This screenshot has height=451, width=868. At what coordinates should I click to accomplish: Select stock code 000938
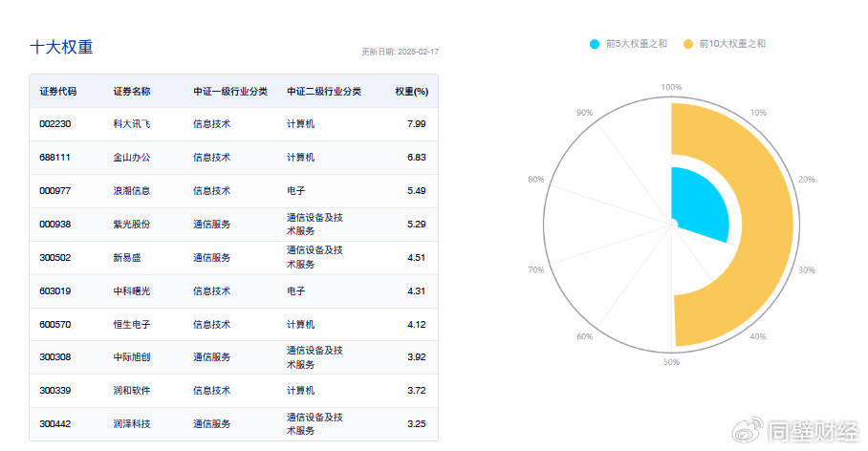tap(54, 225)
